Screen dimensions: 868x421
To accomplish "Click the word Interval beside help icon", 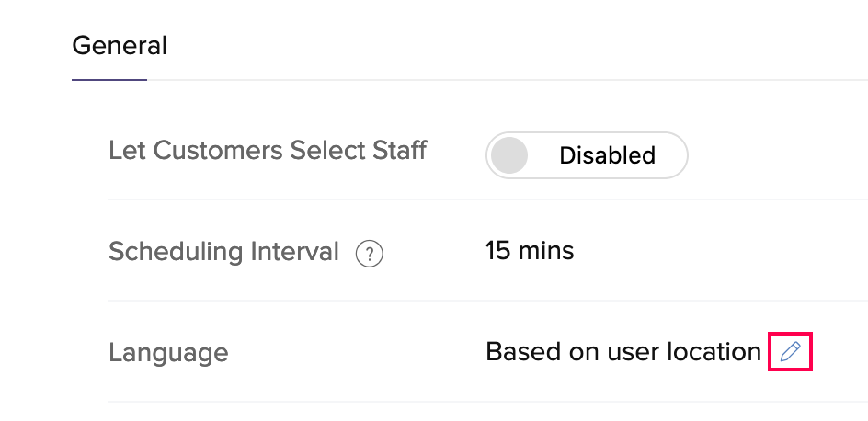I will 294,252.
